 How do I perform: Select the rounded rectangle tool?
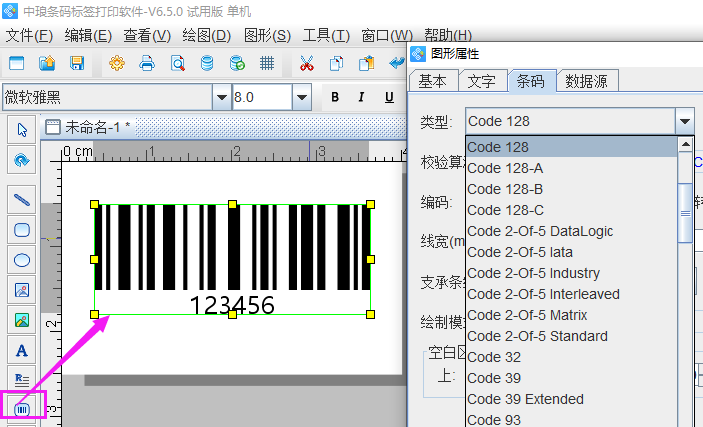coord(22,230)
